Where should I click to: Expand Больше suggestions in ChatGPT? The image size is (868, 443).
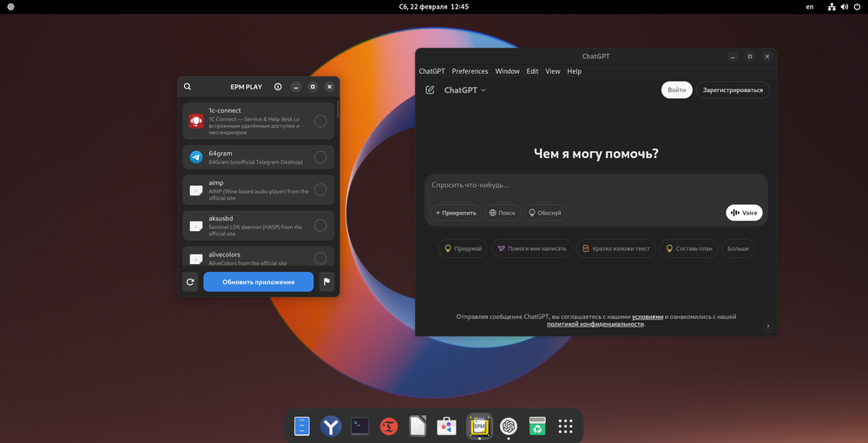pos(738,248)
